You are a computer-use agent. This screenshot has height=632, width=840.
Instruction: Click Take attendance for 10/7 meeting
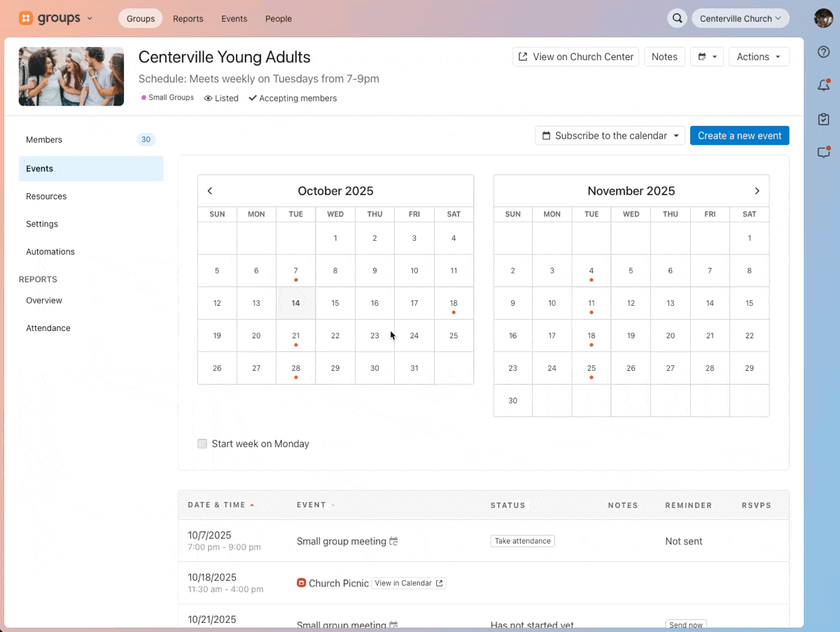point(522,541)
